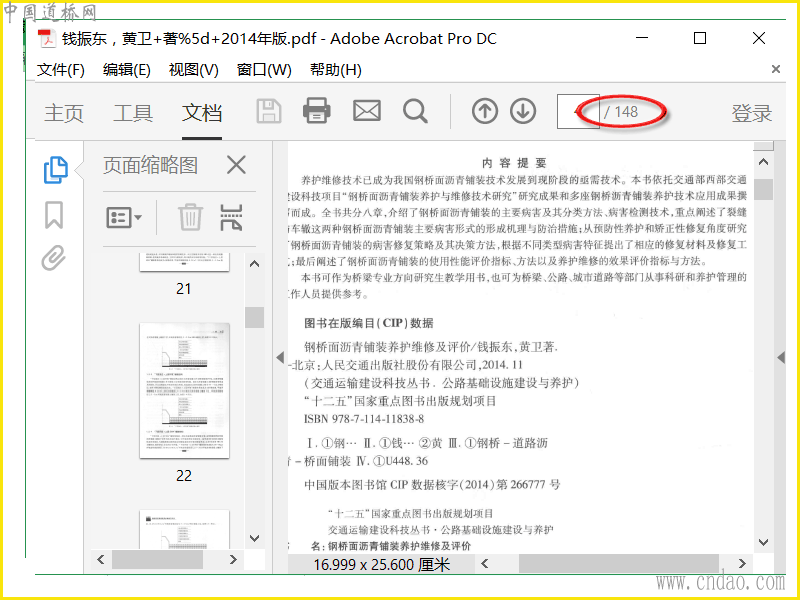Close the document with small X

click(776, 69)
